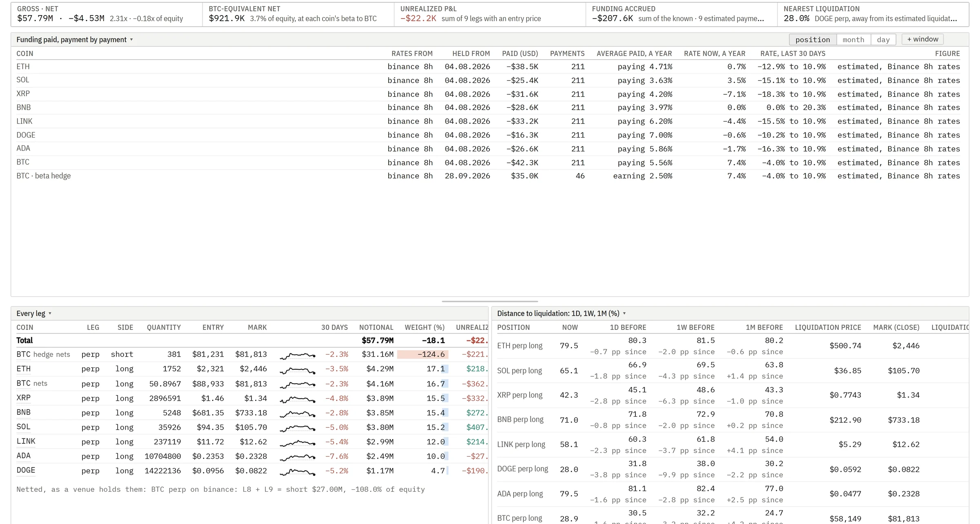
Task: Click the $31.16M notional for BTC hedge
Action: 377,354
